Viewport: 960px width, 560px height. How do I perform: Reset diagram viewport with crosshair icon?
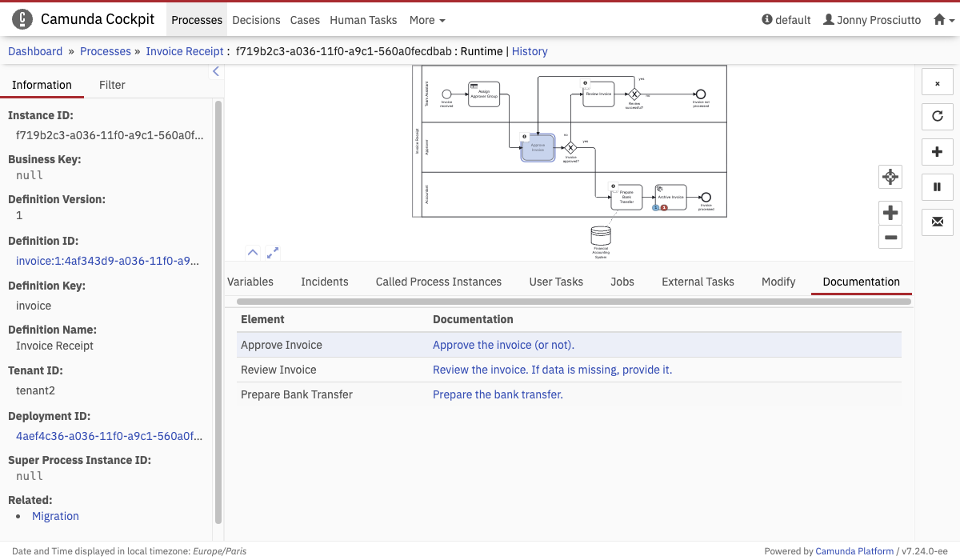pyautogui.click(x=890, y=177)
